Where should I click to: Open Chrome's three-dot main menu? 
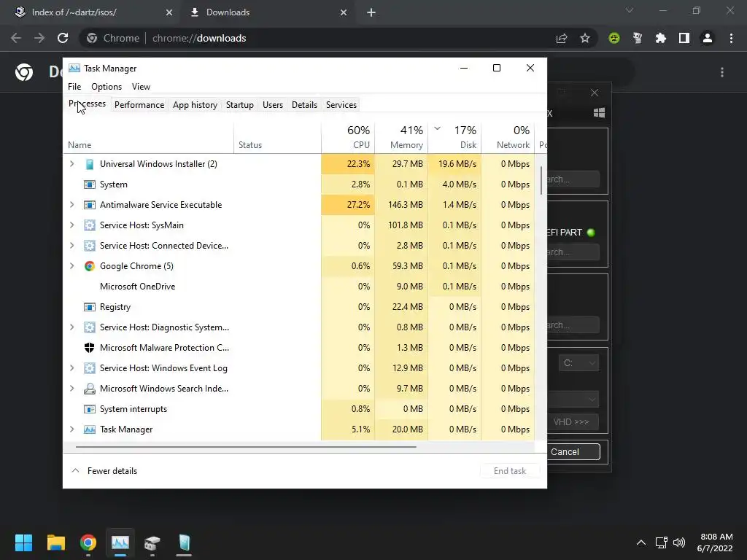[x=731, y=38]
